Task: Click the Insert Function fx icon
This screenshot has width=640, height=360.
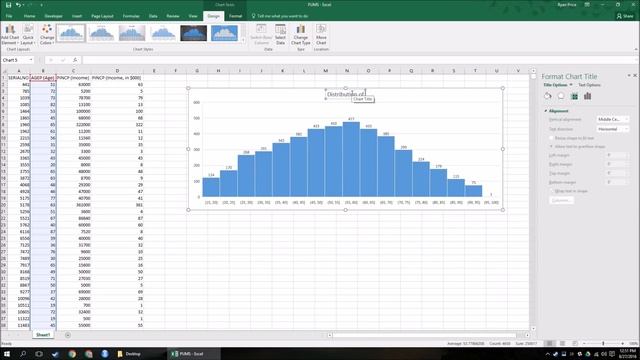Action: 75,60
